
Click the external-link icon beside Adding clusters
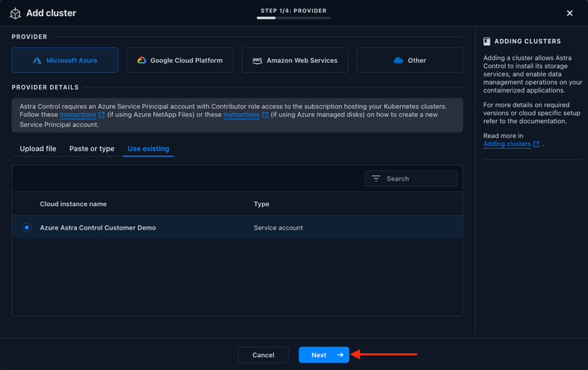(x=536, y=144)
